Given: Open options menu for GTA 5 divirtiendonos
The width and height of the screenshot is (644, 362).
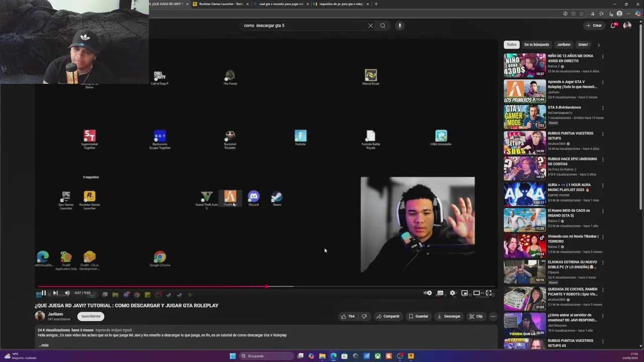Looking at the screenshot, I should click(603, 108).
